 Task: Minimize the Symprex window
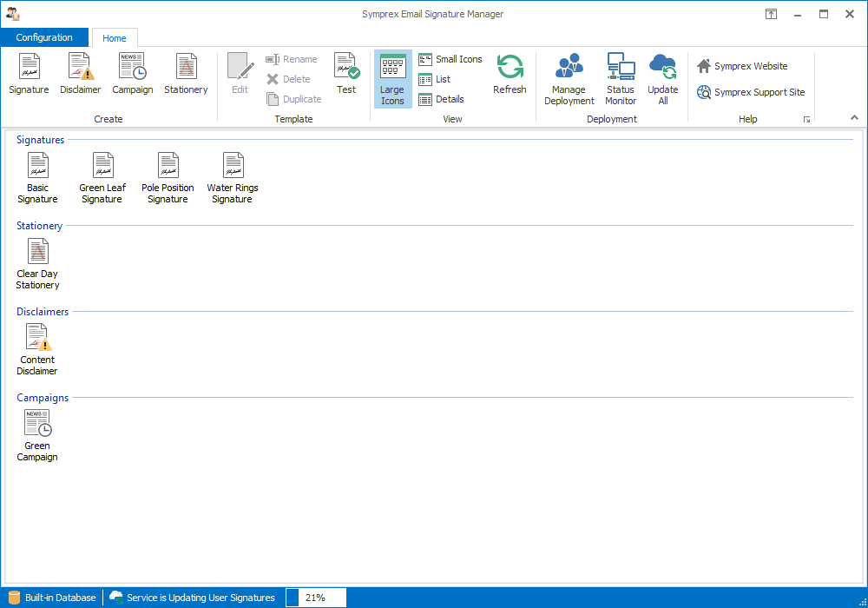798,15
